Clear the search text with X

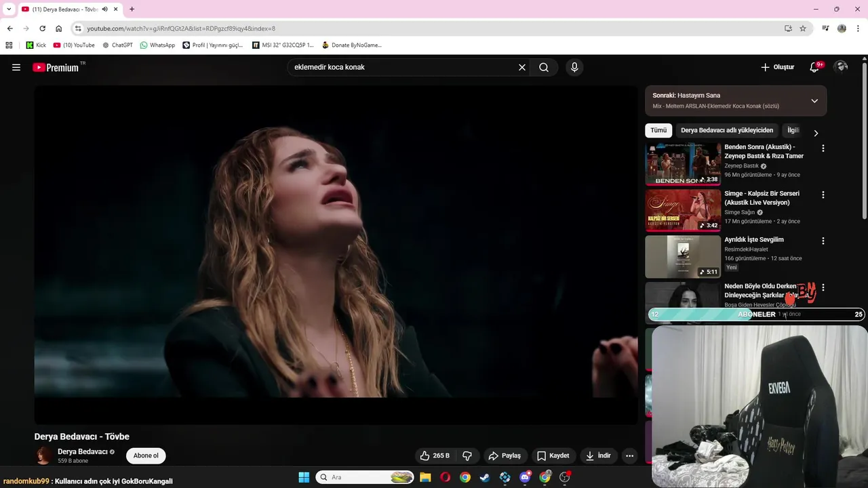522,67
